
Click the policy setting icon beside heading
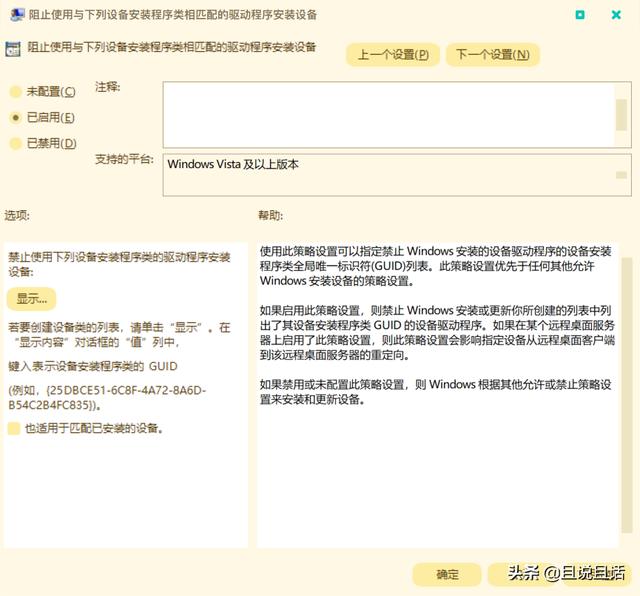(x=13, y=49)
